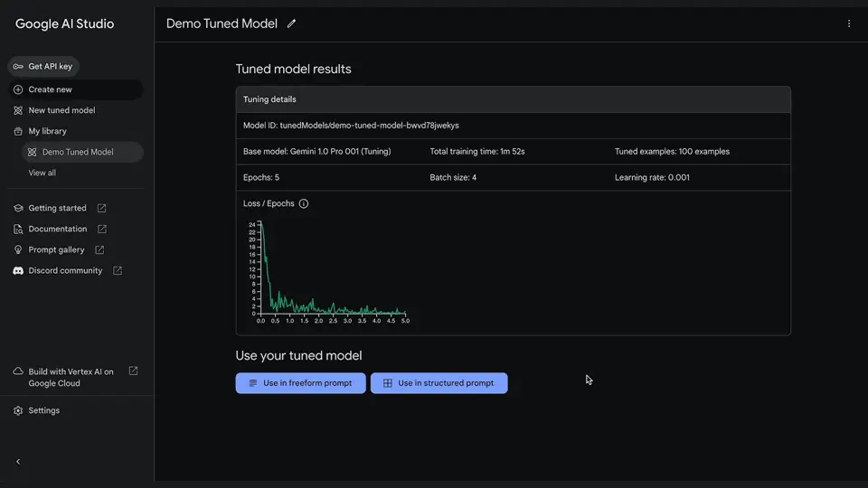Click the Loss / Epochs label
868x488 pixels.
(269, 203)
